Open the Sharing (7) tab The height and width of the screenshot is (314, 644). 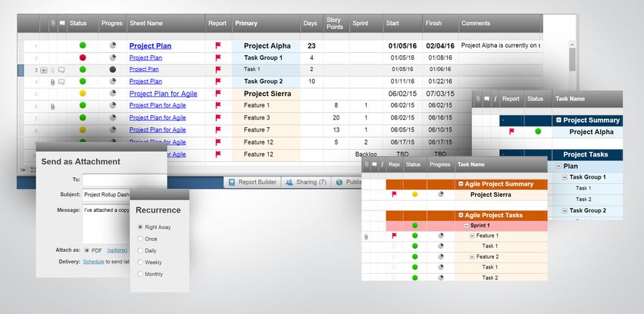pyautogui.click(x=306, y=182)
